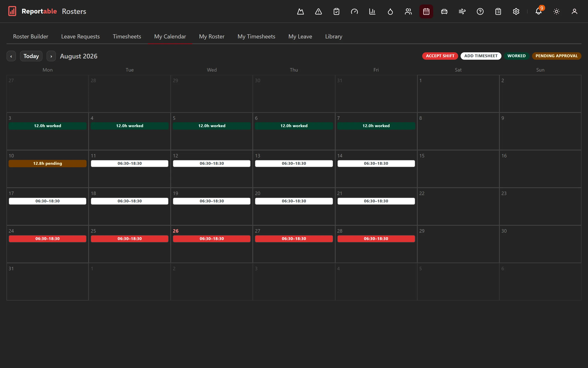The width and height of the screenshot is (588, 368).
Task: Open the settings gear icon
Action: (516, 11)
